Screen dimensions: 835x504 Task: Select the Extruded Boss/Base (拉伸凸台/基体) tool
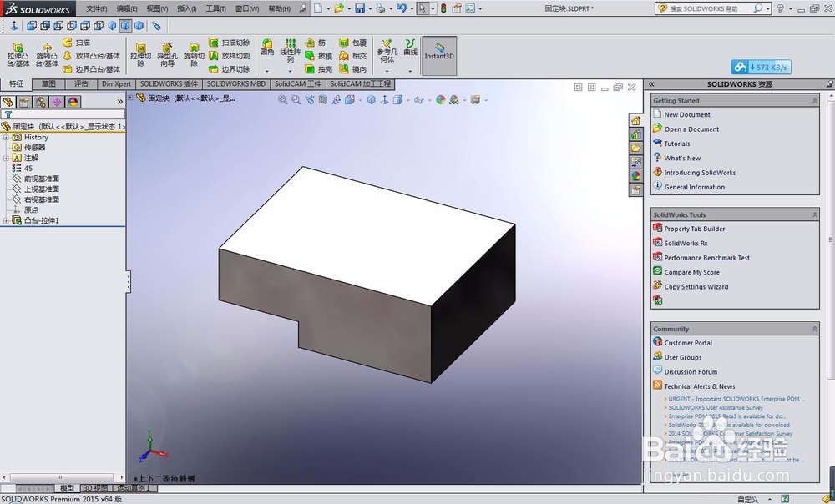tap(18, 55)
